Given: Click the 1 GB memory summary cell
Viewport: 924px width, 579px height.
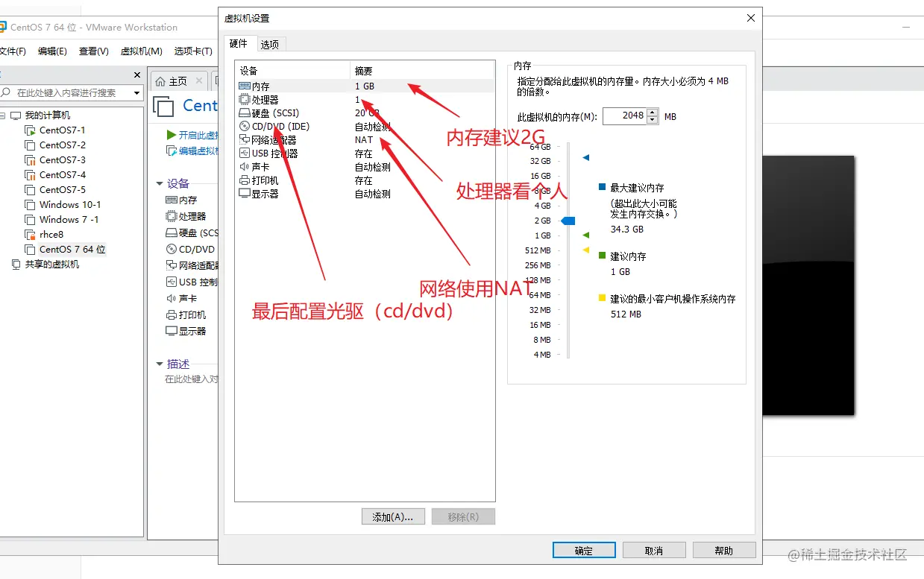Looking at the screenshot, I should 365,86.
